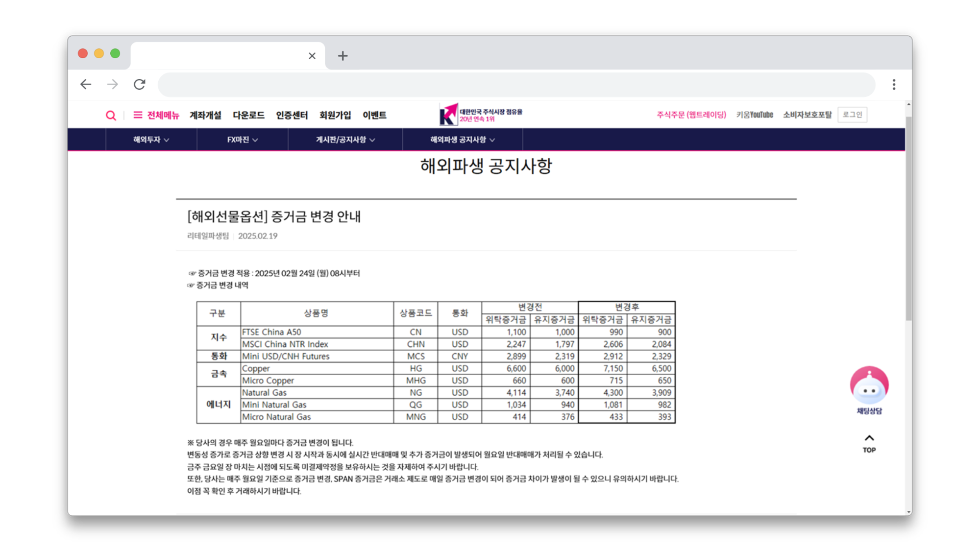Image resolution: width=980 pixels, height=551 pixels.
Task: Open the 전체메뉴 hamburger menu
Action: click(x=156, y=115)
